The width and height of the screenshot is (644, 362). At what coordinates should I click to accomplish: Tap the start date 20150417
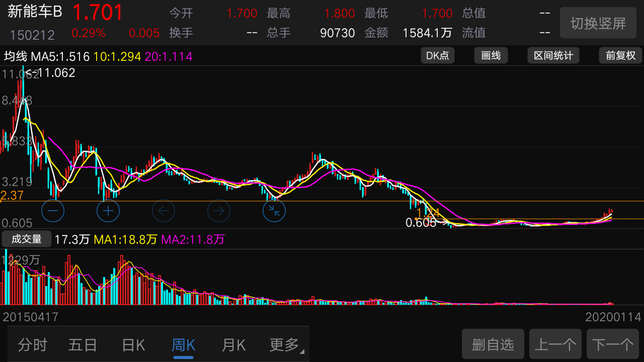coord(31,317)
